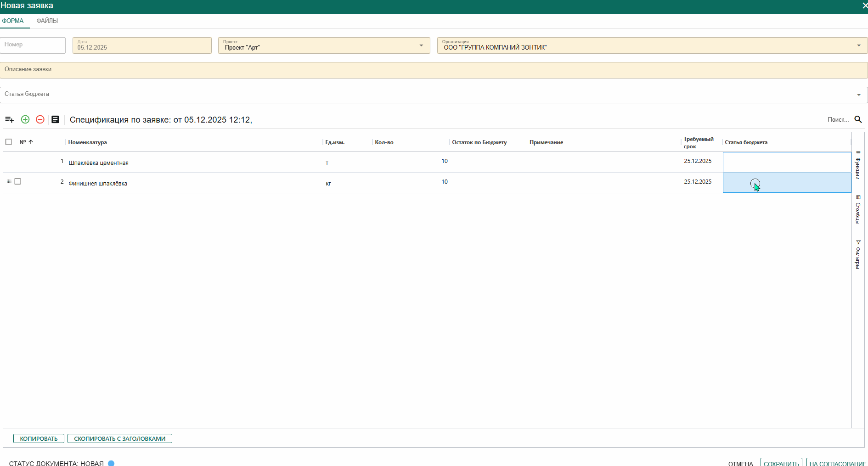Check the checkbox for Финишная шпаклёвка row
Image resolution: width=868 pixels, height=466 pixels.
18,181
